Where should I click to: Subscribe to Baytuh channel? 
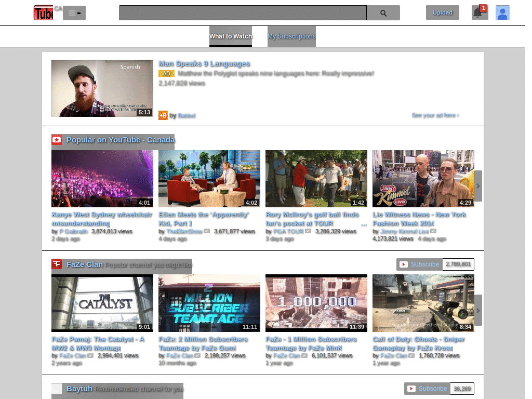pos(427,389)
